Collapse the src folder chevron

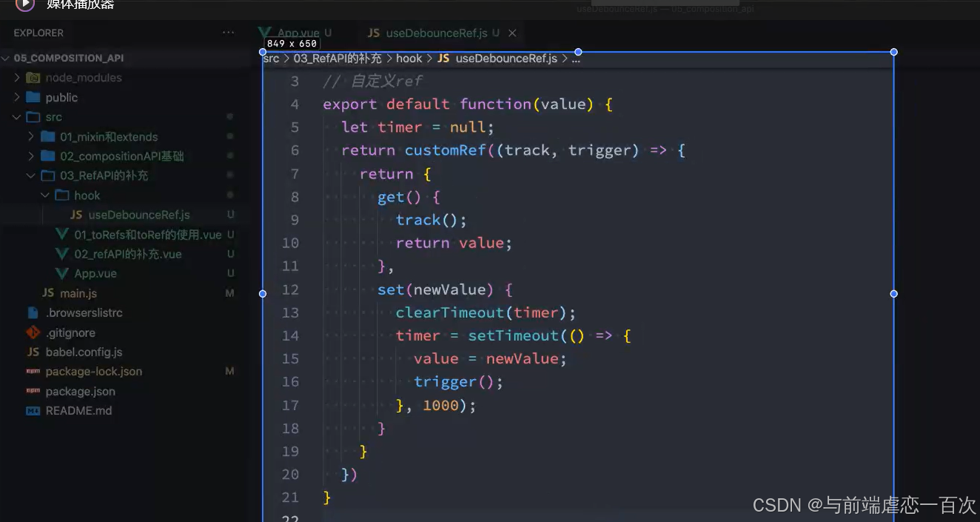[x=18, y=117]
